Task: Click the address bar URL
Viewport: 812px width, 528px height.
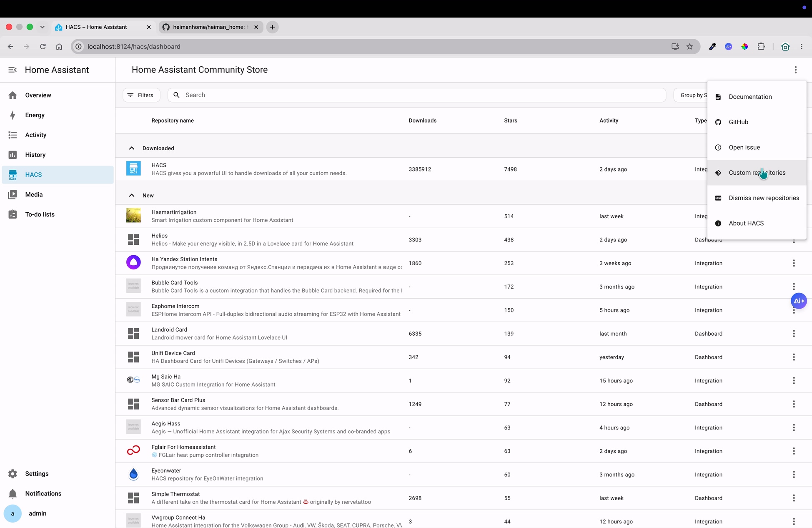Action: (x=134, y=47)
